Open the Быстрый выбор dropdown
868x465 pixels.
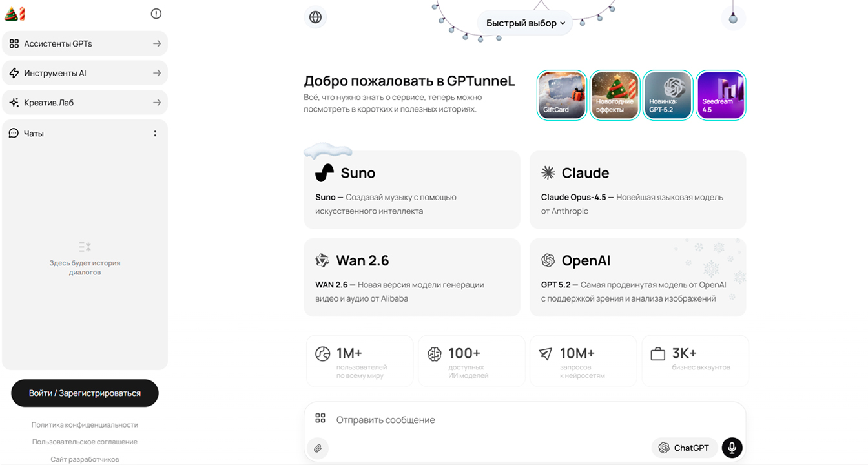click(x=524, y=22)
